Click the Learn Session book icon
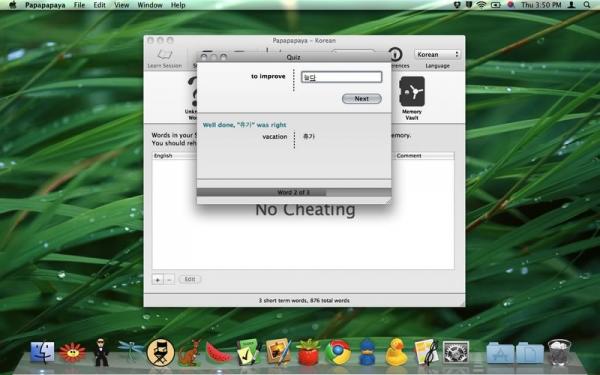Image resolution: width=600 pixels, height=375 pixels. (x=165, y=54)
